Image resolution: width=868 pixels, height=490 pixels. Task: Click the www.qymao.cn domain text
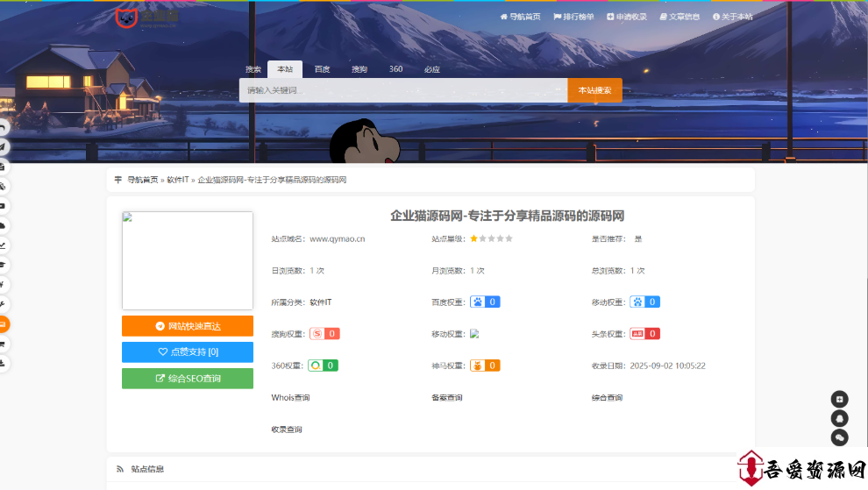point(338,239)
